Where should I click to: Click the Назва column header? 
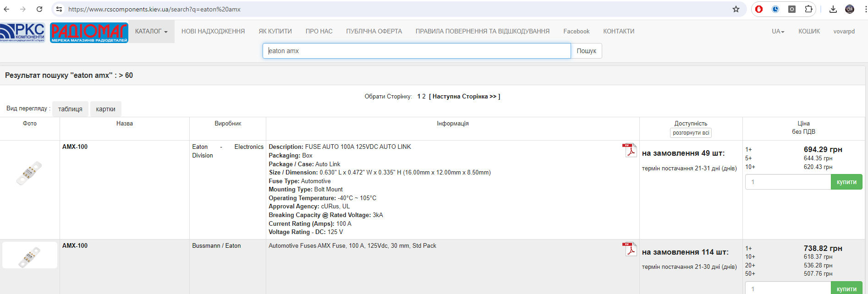(x=125, y=124)
